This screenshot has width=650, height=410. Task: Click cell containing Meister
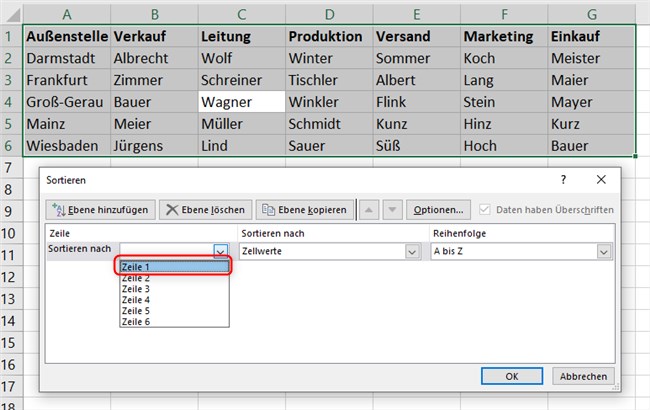click(x=592, y=58)
